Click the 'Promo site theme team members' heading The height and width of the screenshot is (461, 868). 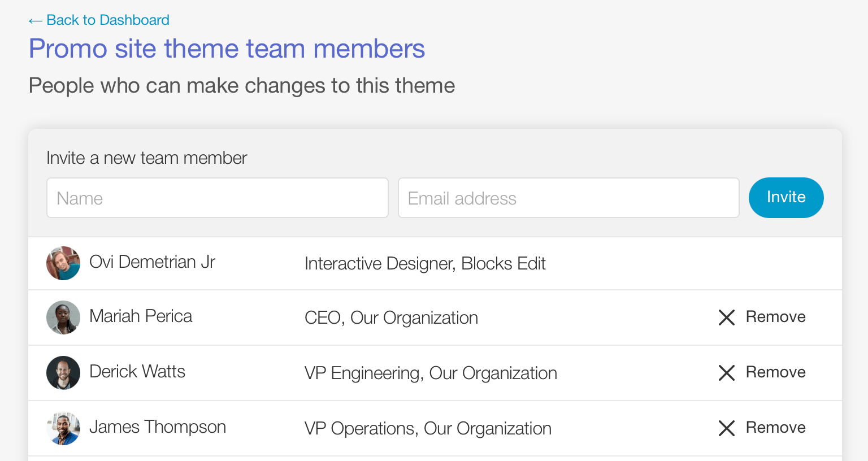227,49
